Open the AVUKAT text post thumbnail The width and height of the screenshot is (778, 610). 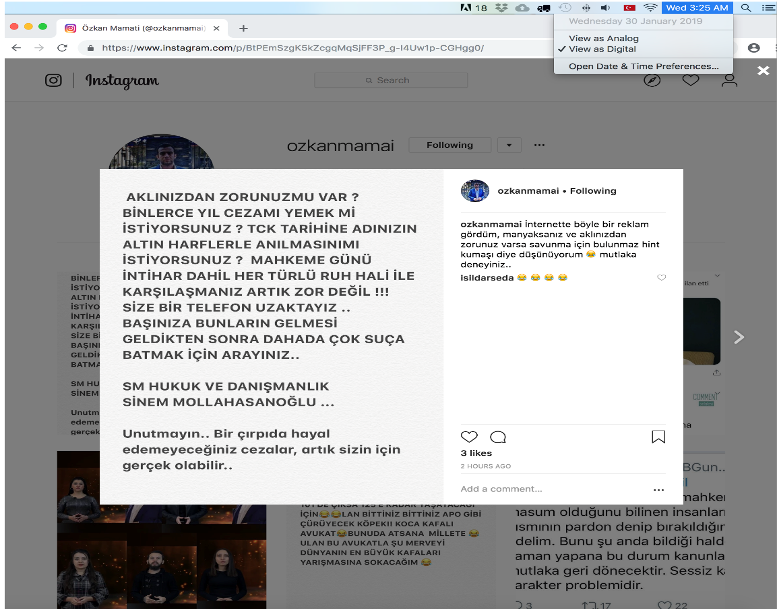point(390,556)
